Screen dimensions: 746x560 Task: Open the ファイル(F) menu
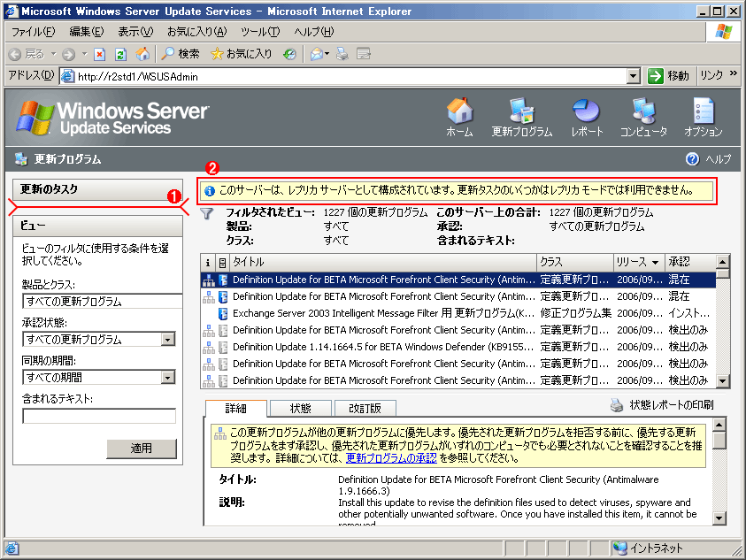[33, 32]
